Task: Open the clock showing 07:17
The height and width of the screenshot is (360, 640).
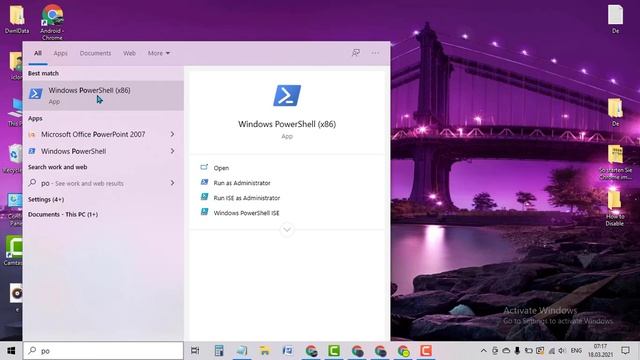Action: pyautogui.click(x=600, y=351)
